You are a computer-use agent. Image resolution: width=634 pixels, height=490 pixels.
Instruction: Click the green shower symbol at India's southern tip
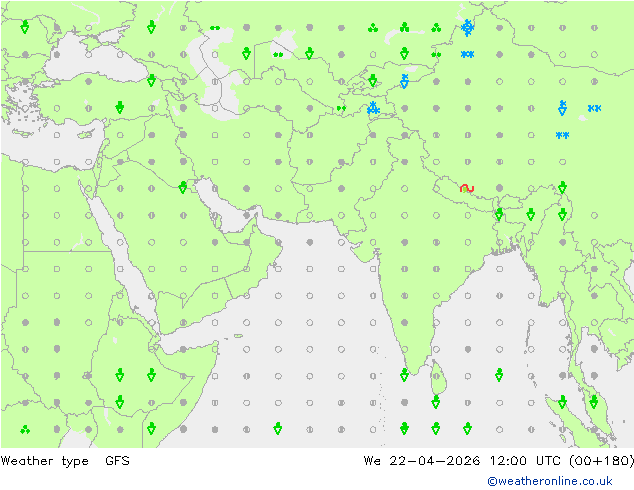pos(404,375)
